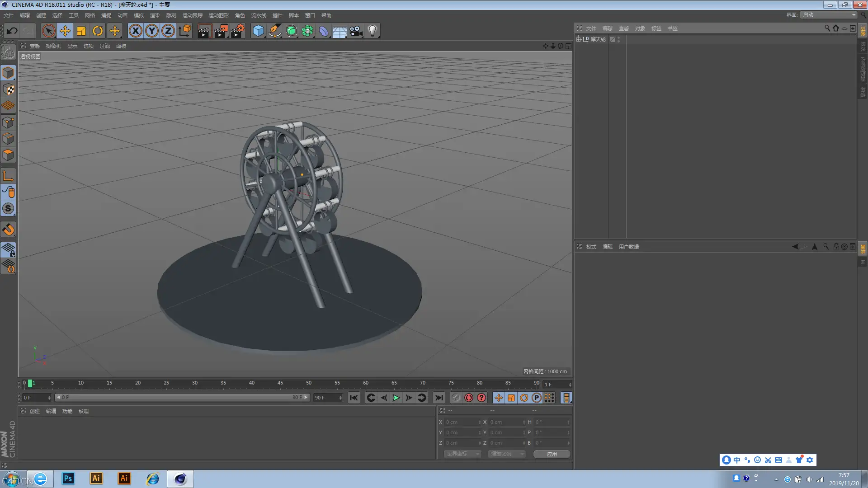Toggle parameter P keyframe recording
The width and height of the screenshot is (868, 488).
[537, 398]
